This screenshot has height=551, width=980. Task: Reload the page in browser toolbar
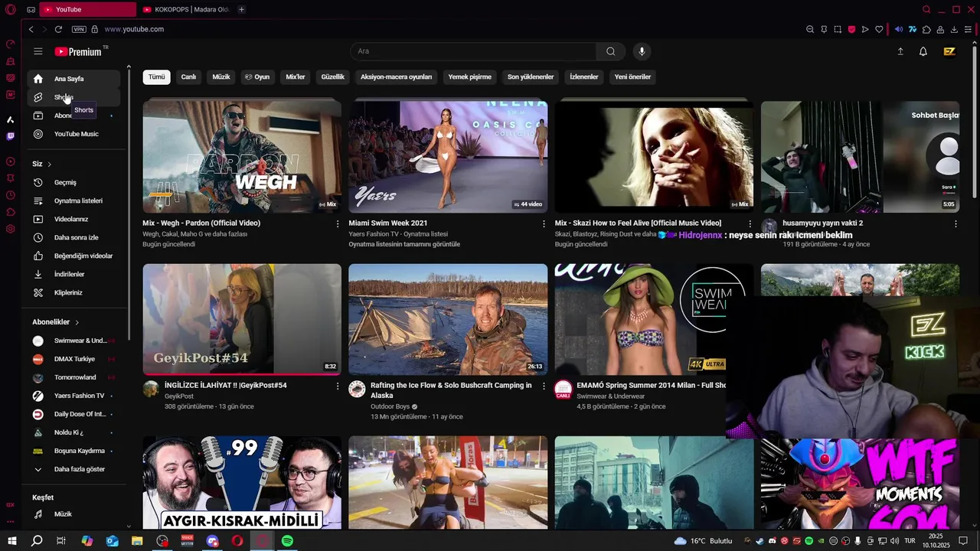coord(58,29)
